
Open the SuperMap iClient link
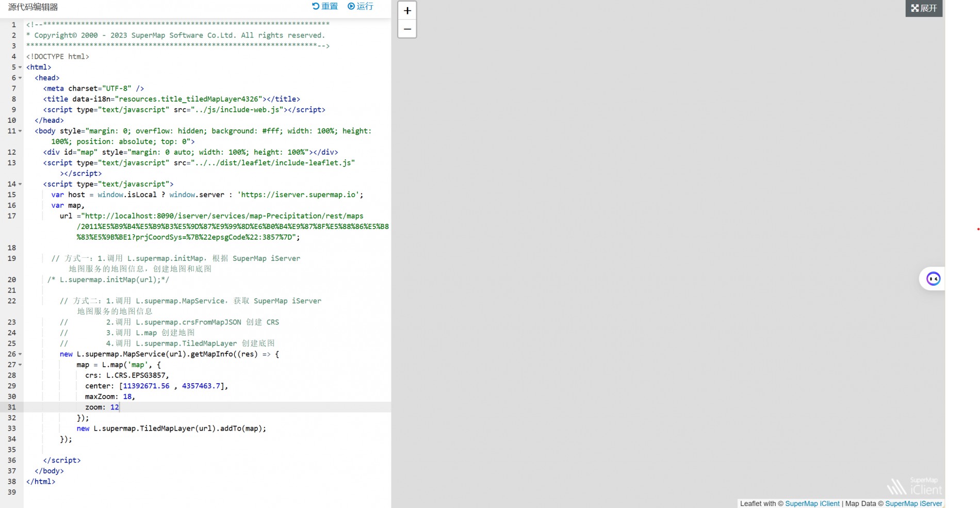point(812,503)
